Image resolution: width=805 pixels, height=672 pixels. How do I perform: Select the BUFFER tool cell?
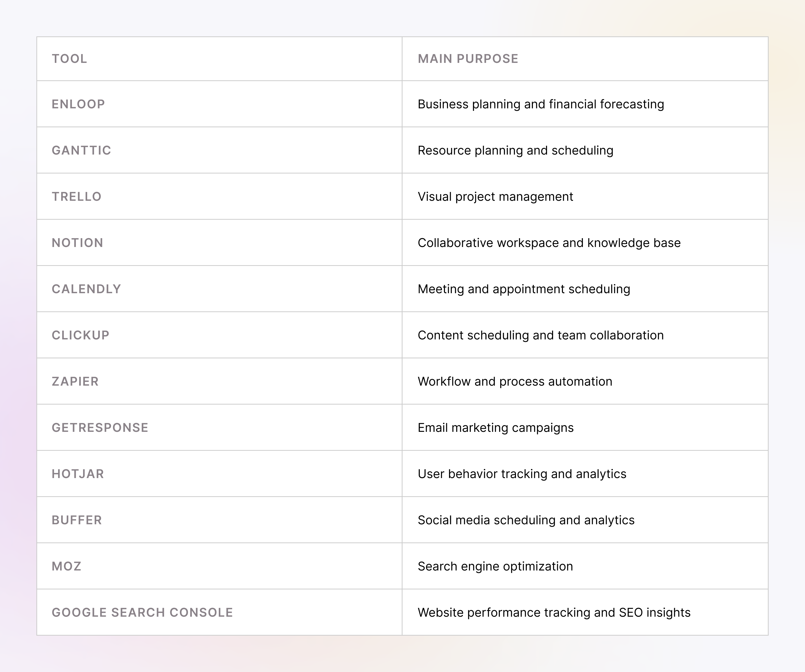pos(219,520)
